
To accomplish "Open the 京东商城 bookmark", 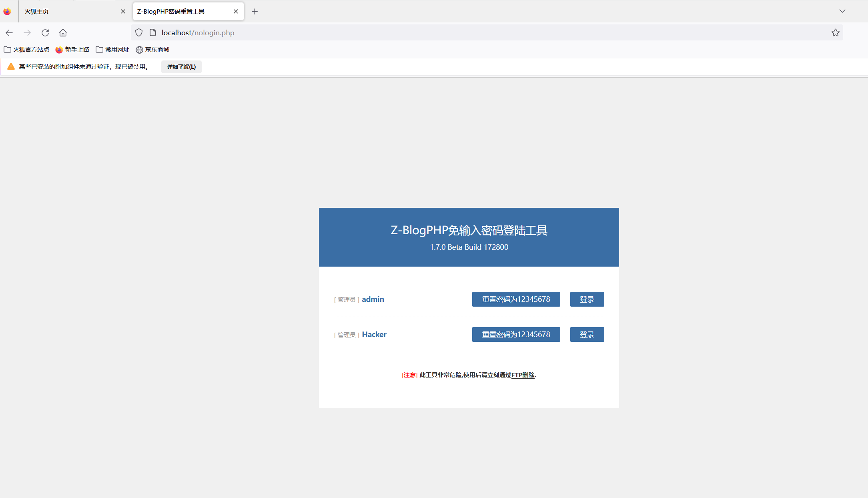I will [x=152, y=50].
